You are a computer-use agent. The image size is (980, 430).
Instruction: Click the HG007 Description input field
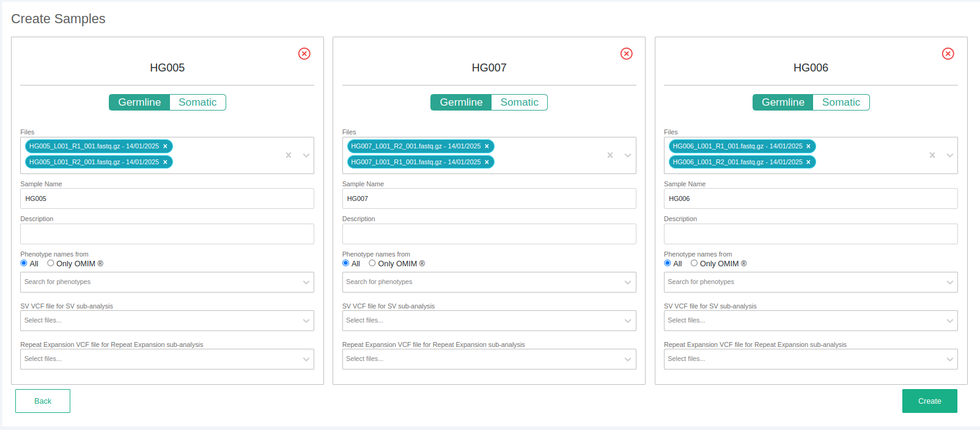[488, 234]
